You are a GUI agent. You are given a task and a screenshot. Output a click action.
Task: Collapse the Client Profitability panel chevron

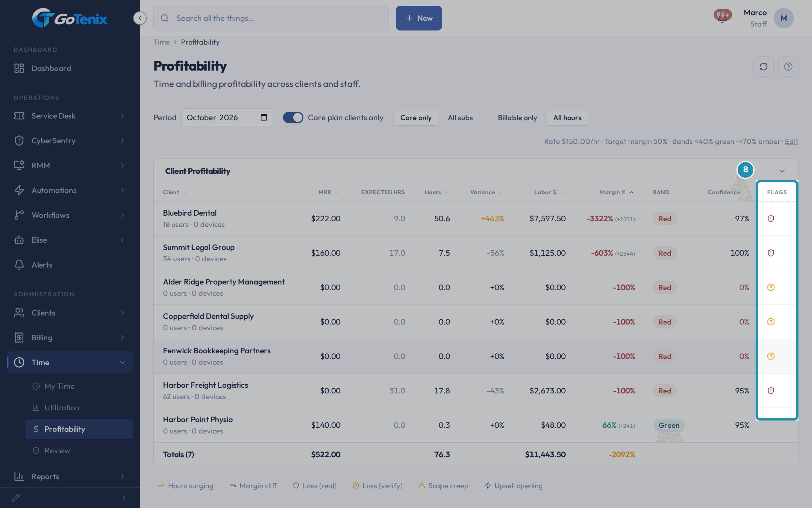point(782,171)
